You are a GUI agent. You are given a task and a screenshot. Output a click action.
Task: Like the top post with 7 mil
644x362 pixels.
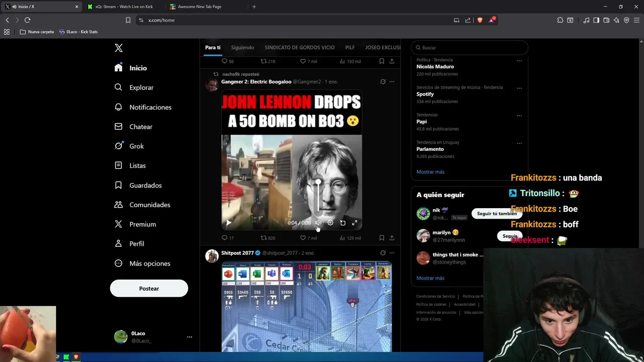pos(308,61)
